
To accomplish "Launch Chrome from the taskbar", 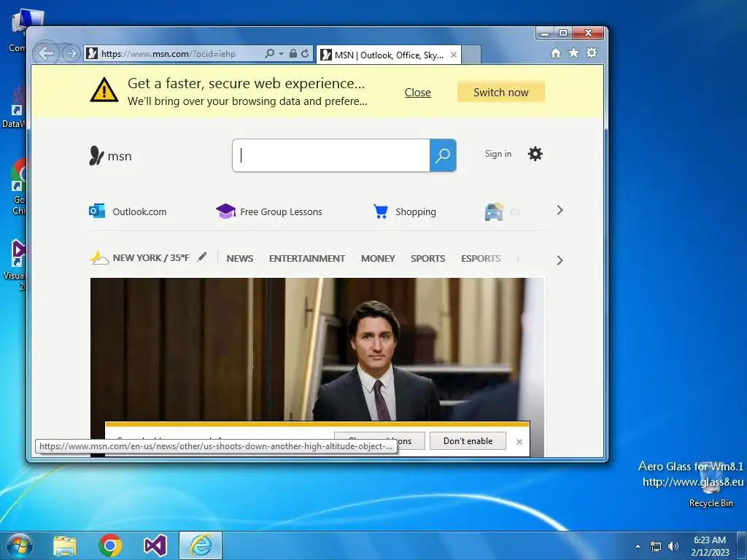I will [x=110, y=545].
